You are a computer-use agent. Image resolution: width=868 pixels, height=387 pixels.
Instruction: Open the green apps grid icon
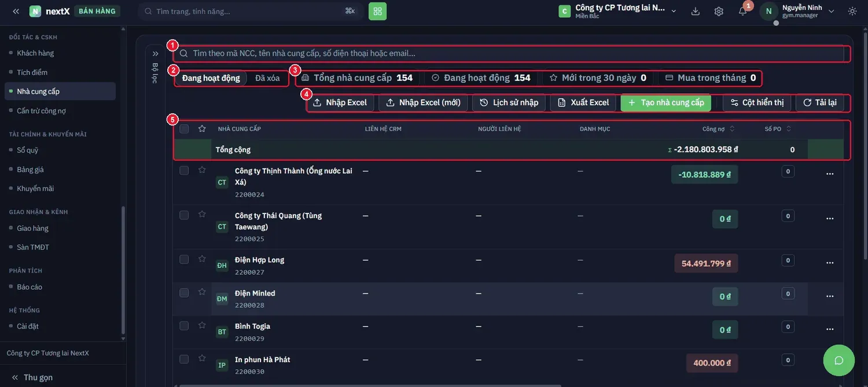tap(377, 11)
